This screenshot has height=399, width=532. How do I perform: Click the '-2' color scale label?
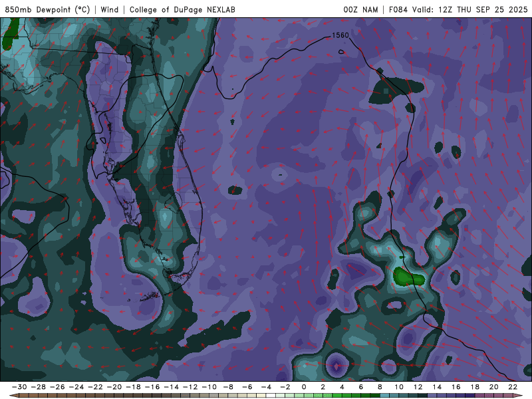[285, 387]
